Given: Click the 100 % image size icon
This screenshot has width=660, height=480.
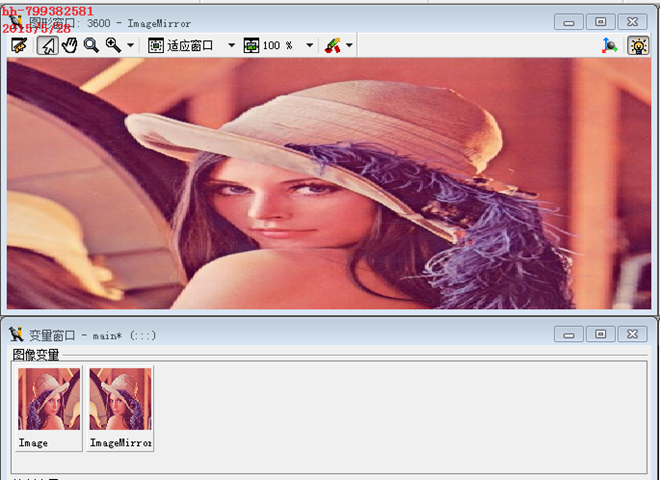Looking at the screenshot, I should 251,45.
